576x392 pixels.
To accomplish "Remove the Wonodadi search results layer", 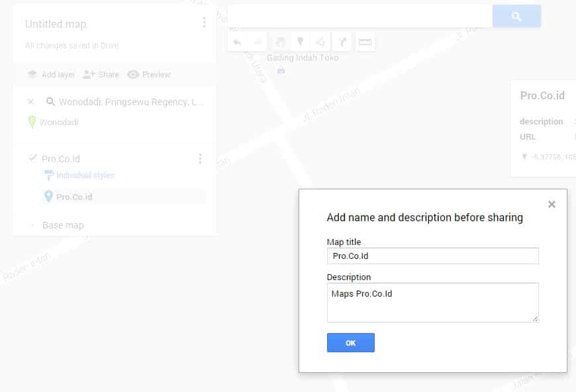I will pos(31,101).
